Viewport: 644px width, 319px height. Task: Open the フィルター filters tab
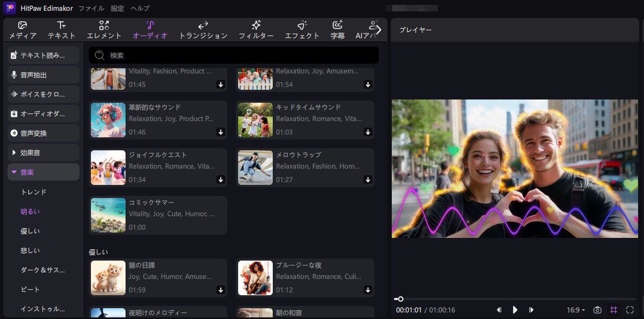[257, 30]
